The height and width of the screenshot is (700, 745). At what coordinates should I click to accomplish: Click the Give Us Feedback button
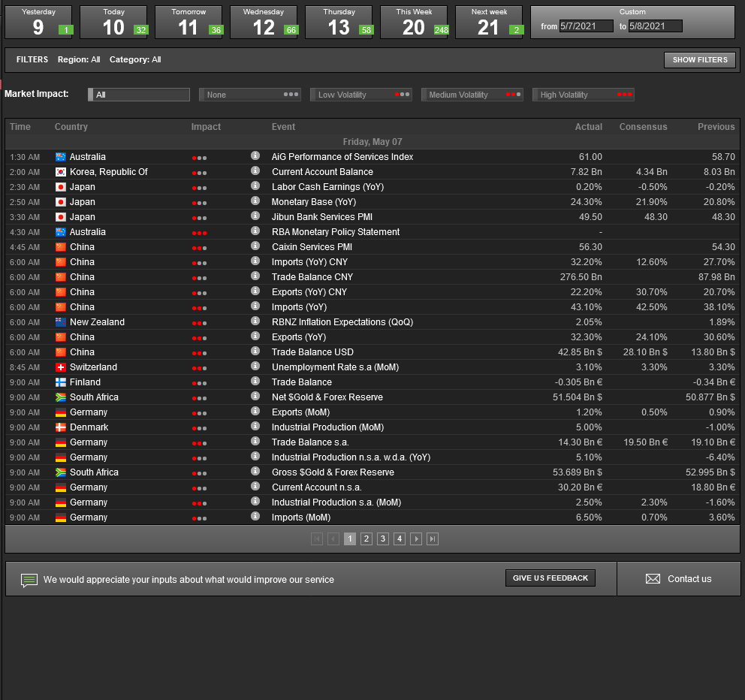pyautogui.click(x=550, y=578)
